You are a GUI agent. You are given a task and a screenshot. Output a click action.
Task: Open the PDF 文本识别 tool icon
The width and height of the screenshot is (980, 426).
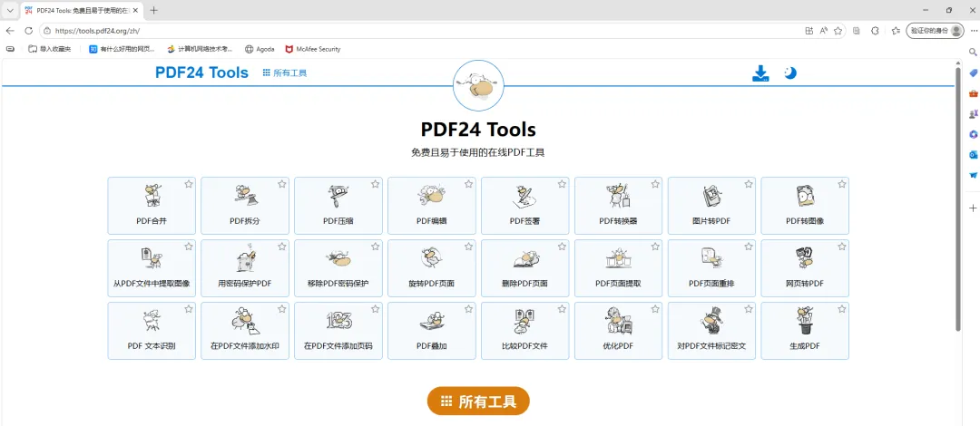152,321
